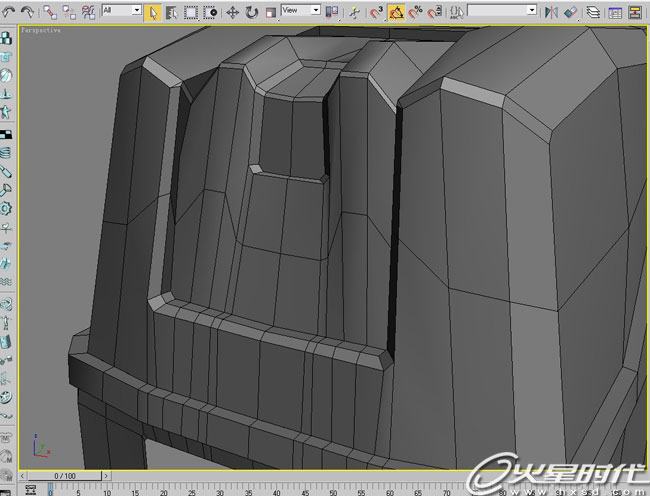Image resolution: width=650 pixels, height=496 pixels.
Task: Open the Schematic View
Action: coord(635,13)
